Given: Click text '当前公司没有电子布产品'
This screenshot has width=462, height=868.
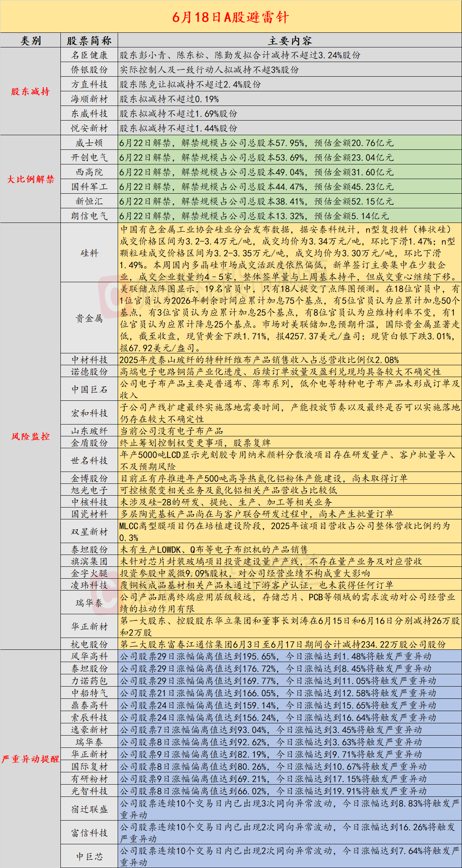Looking at the screenshot, I should click(x=171, y=431).
